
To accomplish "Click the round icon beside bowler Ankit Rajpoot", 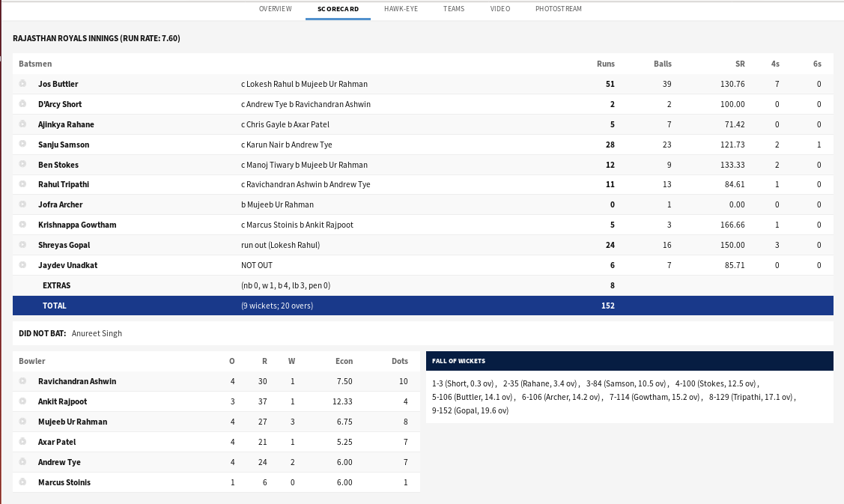I will [22, 401].
